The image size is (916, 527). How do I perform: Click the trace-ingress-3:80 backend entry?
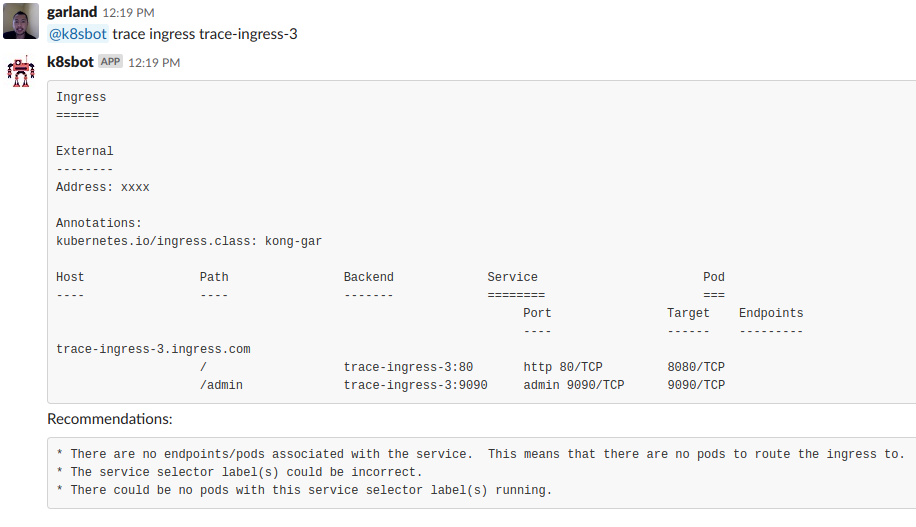(x=408, y=367)
